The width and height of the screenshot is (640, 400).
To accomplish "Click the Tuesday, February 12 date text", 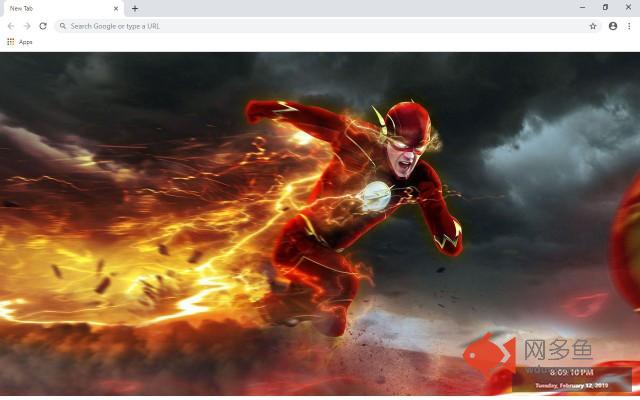I will pyautogui.click(x=572, y=385).
